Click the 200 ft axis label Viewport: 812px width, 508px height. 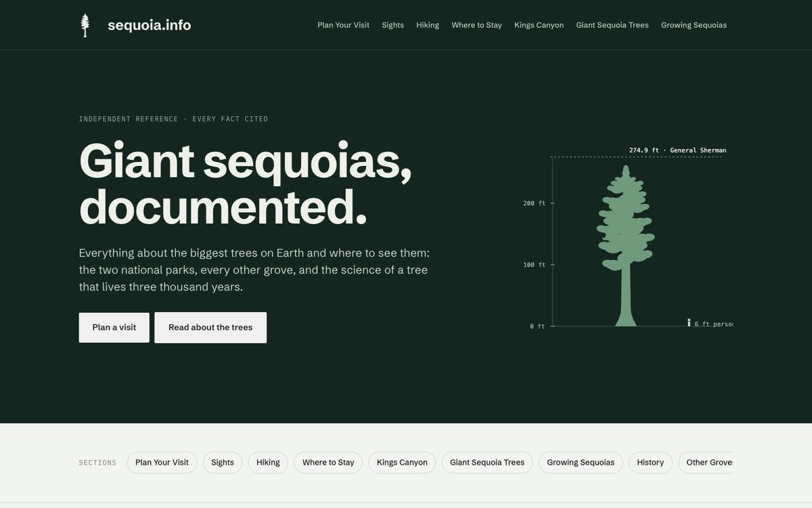[534, 203]
